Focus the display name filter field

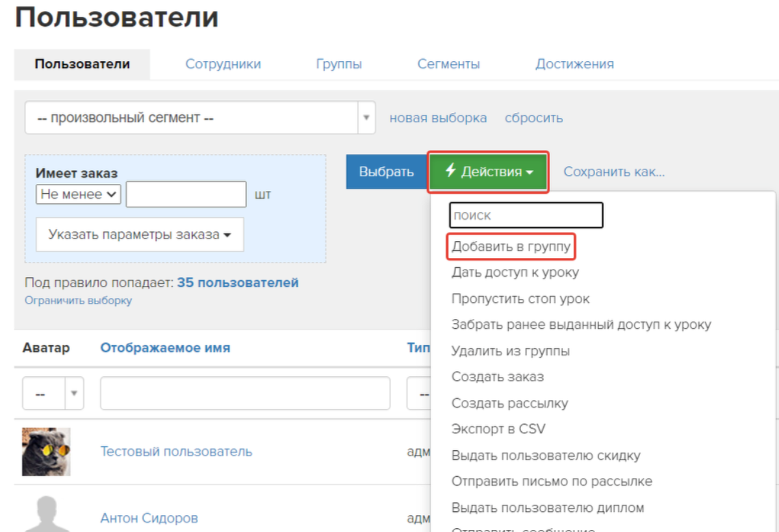pyautogui.click(x=245, y=394)
